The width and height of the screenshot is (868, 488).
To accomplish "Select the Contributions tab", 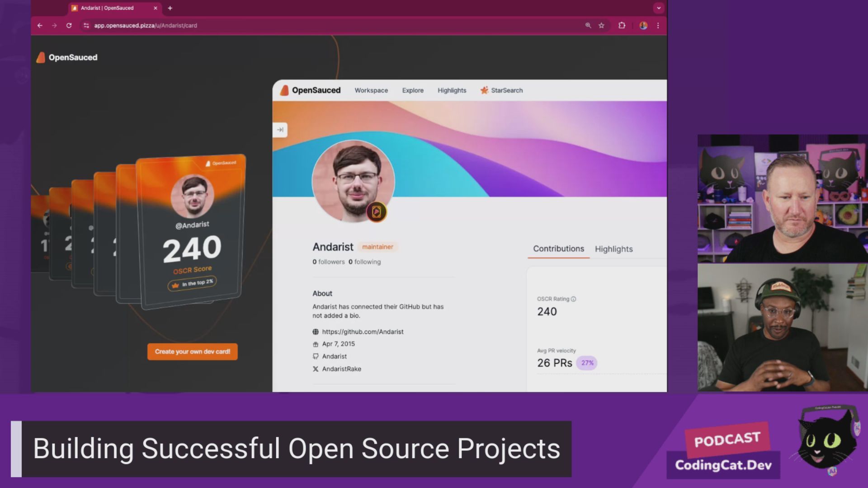I will pyautogui.click(x=558, y=249).
